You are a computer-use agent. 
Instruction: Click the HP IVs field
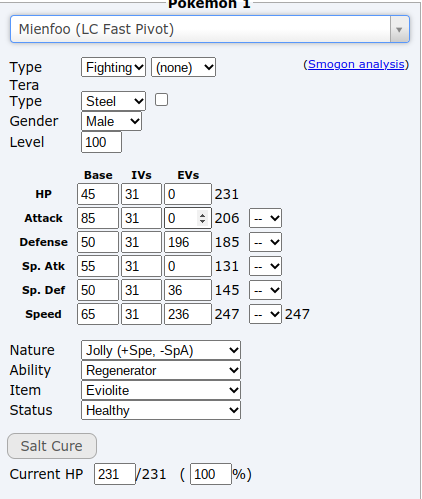(x=141, y=194)
